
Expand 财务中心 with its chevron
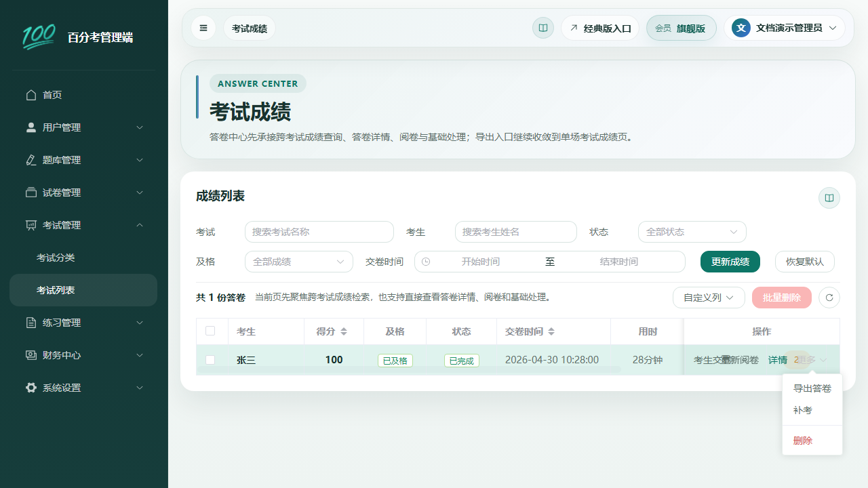(140, 355)
